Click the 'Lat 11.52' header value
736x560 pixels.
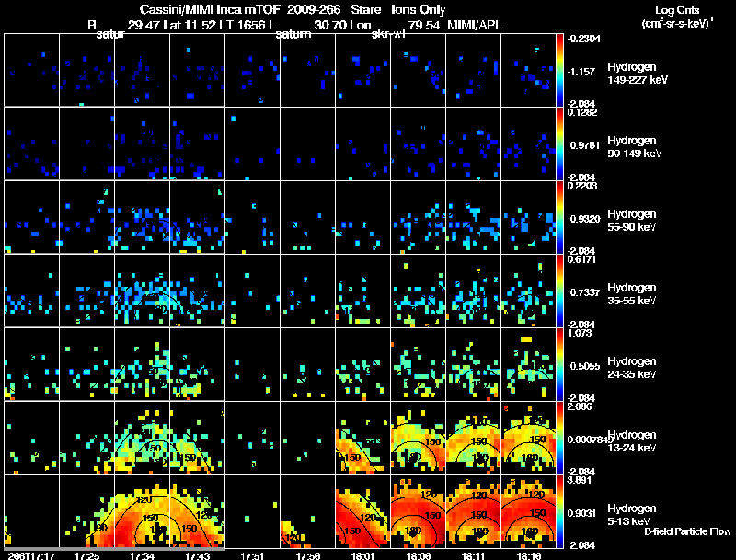(x=190, y=26)
